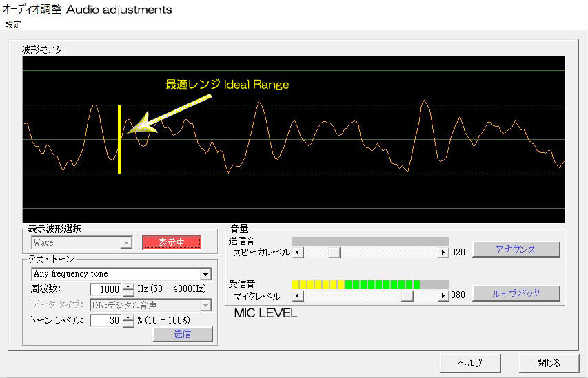Image resolution: width=588 pixels, height=378 pixels.
Task: Click the red 表示中 button
Action: click(172, 242)
